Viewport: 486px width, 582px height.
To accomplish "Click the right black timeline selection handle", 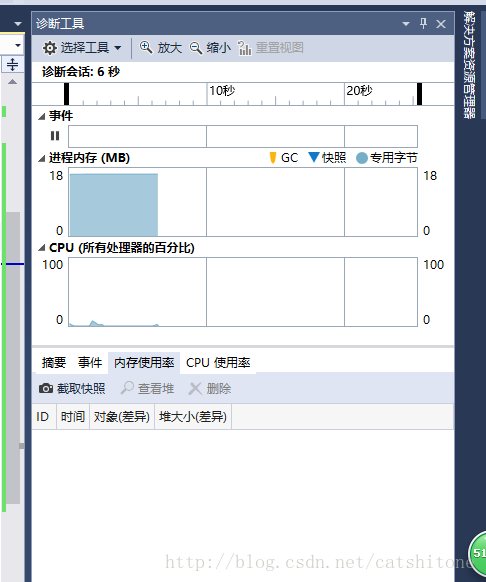I will tap(420, 94).
